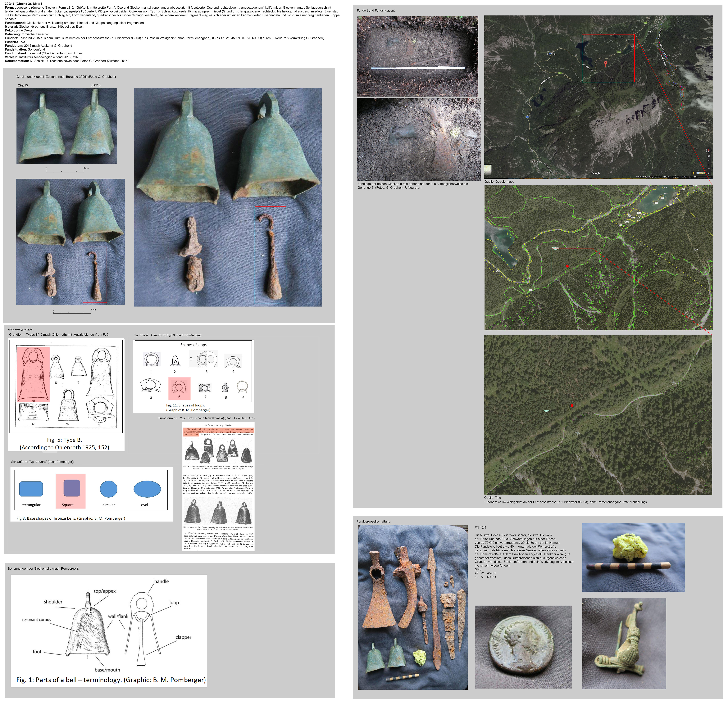Image resolution: width=728 pixels, height=701 pixels.
Task: Click the Google logo on map
Action: click(x=595, y=173)
